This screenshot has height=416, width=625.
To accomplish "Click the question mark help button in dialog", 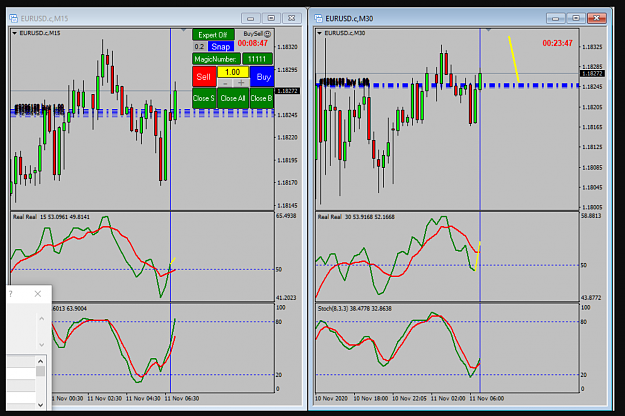I will 10,294.
